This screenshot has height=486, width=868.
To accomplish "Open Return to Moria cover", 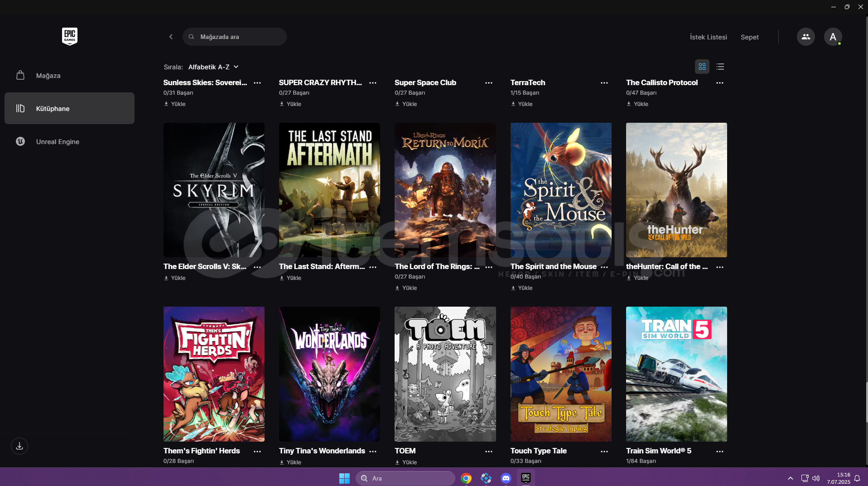I will point(445,190).
